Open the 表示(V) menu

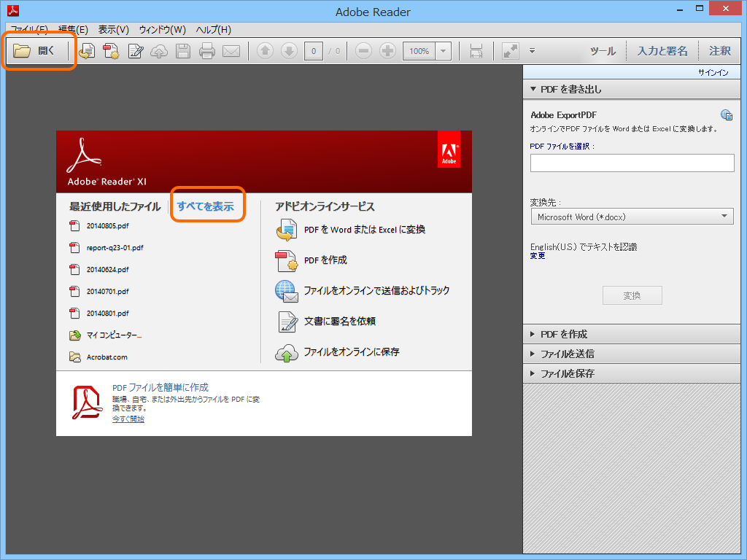(x=113, y=29)
